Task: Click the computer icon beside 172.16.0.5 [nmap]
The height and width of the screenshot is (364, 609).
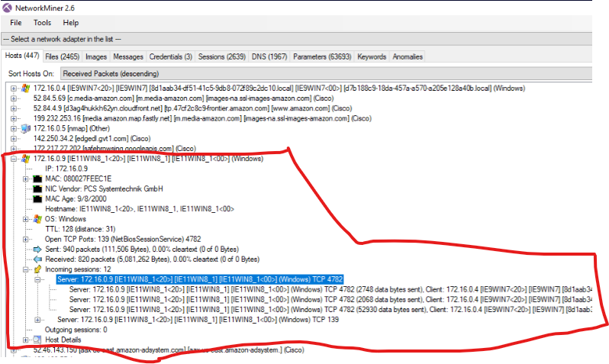Action: (26, 128)
